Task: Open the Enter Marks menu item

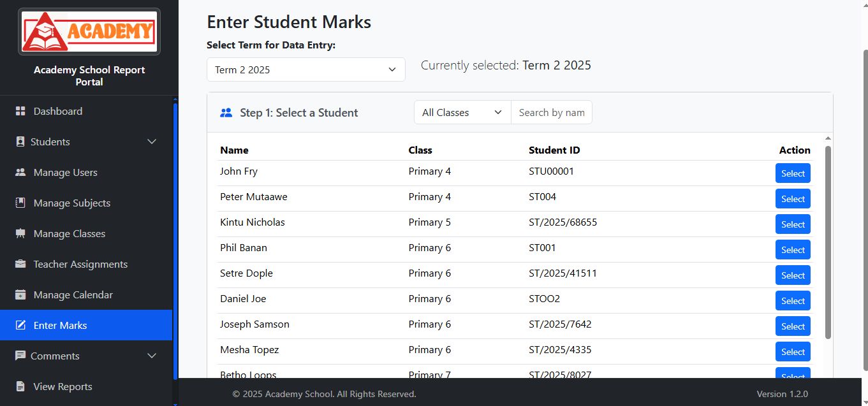Action: 61,325
